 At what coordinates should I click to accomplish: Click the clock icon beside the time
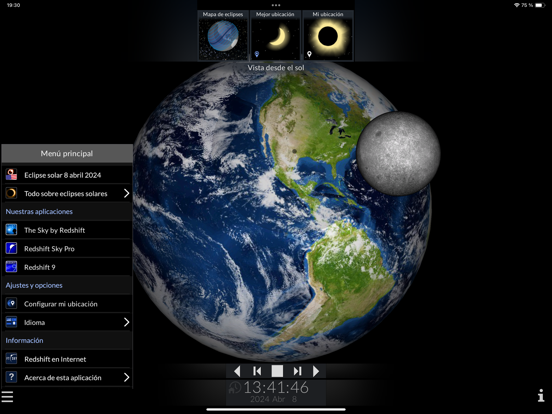(x=234, y=388)
